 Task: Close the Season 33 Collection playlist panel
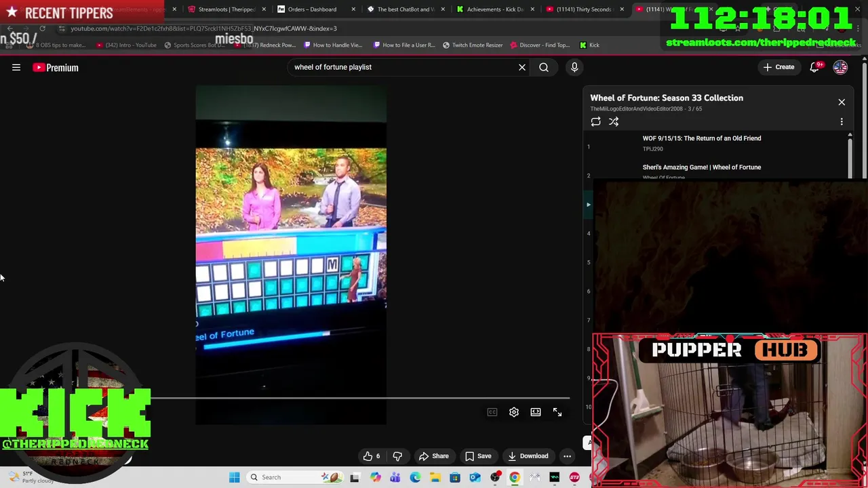(842, 102)
